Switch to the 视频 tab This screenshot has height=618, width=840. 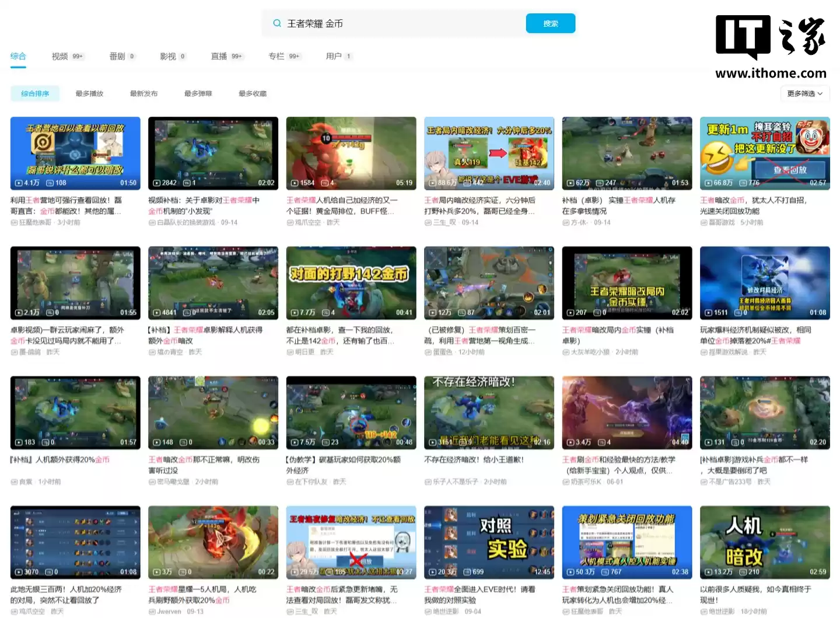click(x=60, y=56)
